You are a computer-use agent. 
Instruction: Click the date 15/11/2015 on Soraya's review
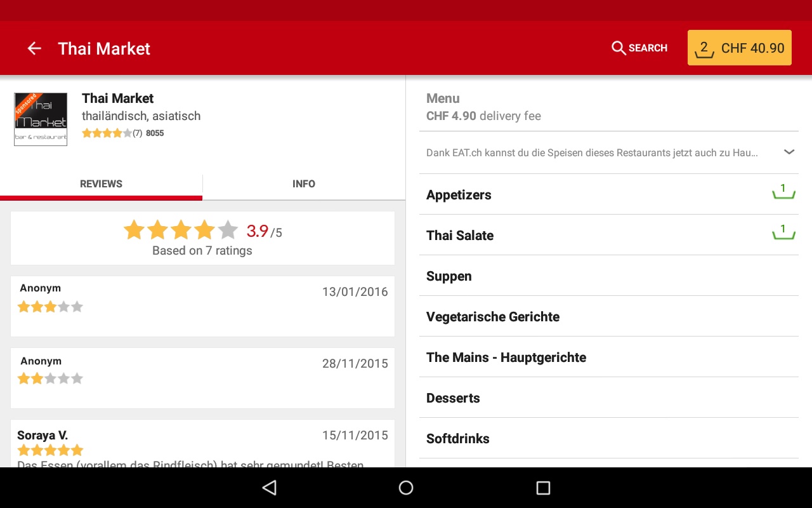coord(355,436)
